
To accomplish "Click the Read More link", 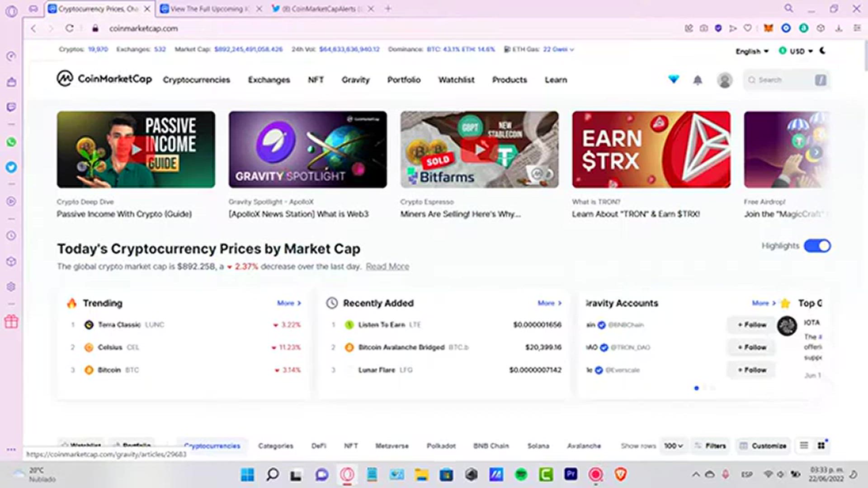I will [x=387, y=267].
